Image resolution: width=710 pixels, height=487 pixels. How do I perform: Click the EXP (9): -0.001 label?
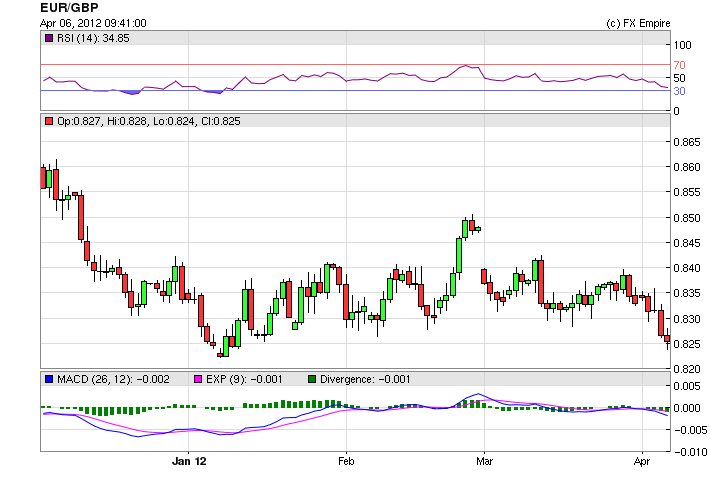click(x=244, y=379)
